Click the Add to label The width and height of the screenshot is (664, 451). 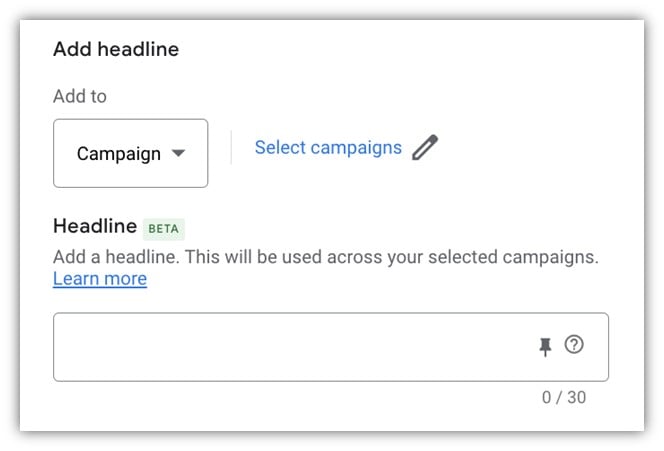pos(80,96)
